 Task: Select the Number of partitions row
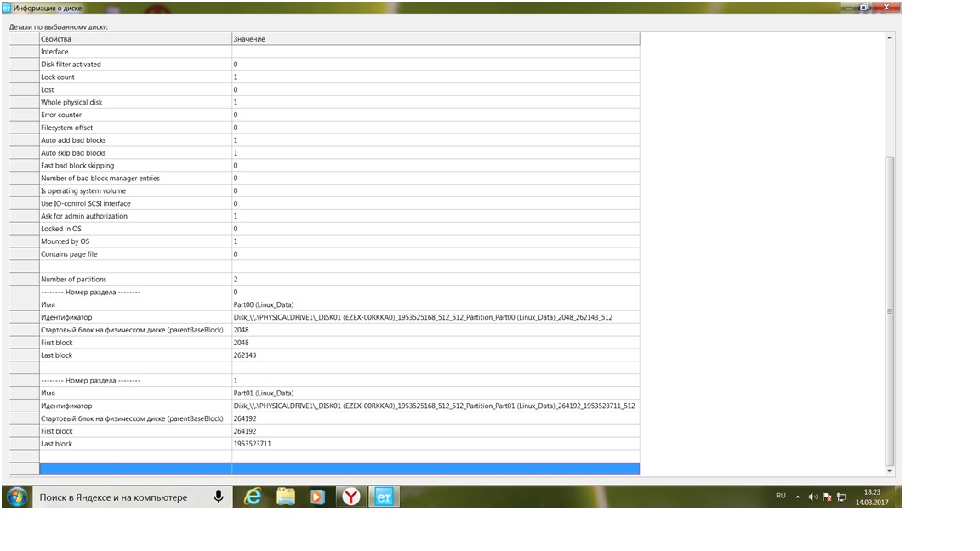point(136,279)
